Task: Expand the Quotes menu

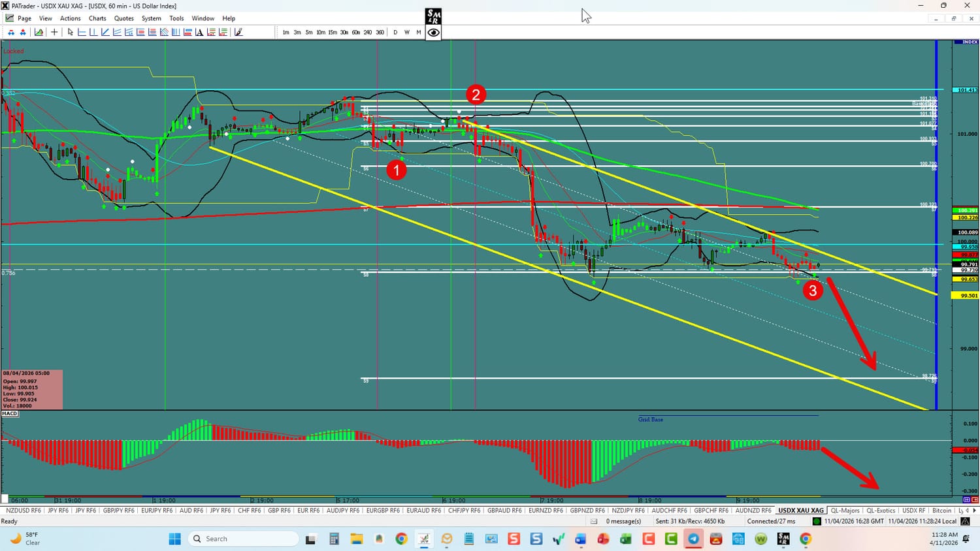Action: [x=123, y=18]
